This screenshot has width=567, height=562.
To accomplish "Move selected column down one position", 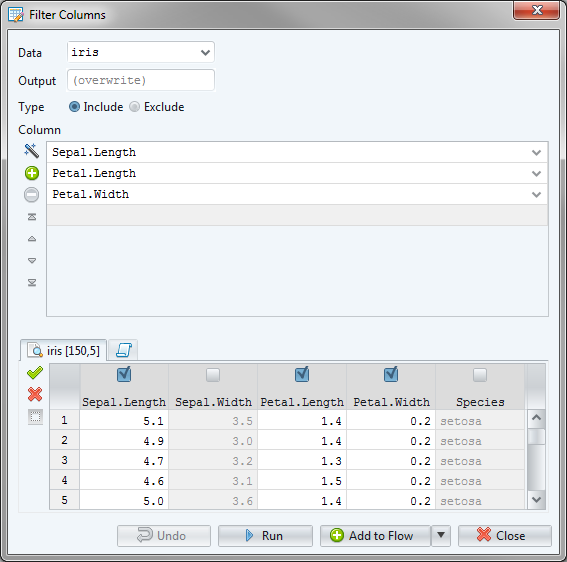I will [x=32, y=260].
